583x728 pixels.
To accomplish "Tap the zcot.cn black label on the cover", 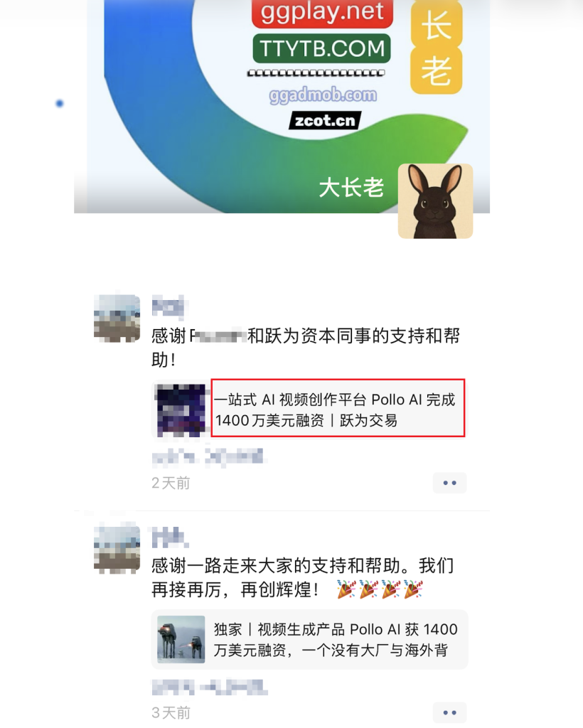I will point(325,120).
